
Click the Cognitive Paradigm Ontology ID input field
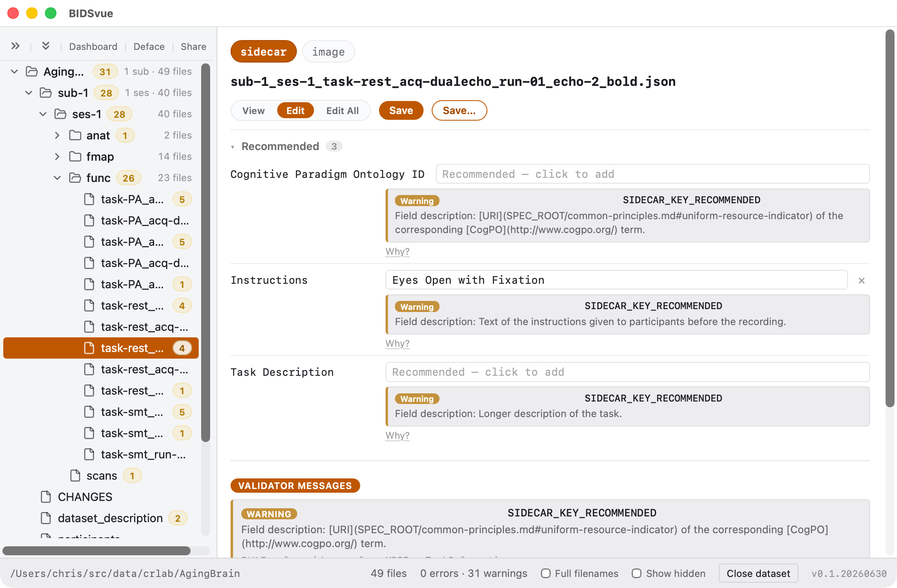tap(653, 174)
